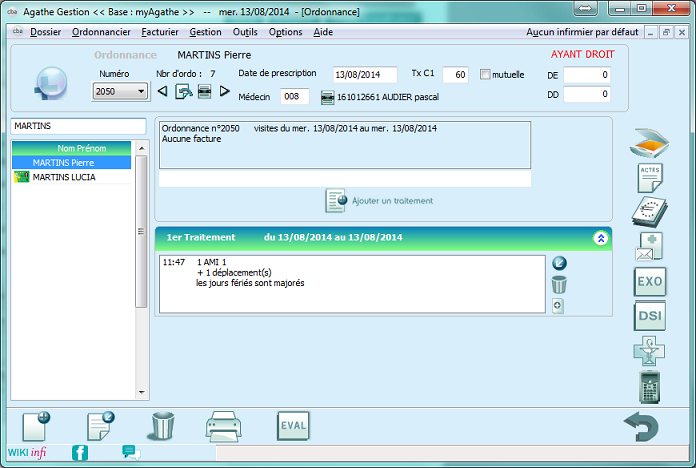Click 'Aucune facture' text

coord(191,139)
